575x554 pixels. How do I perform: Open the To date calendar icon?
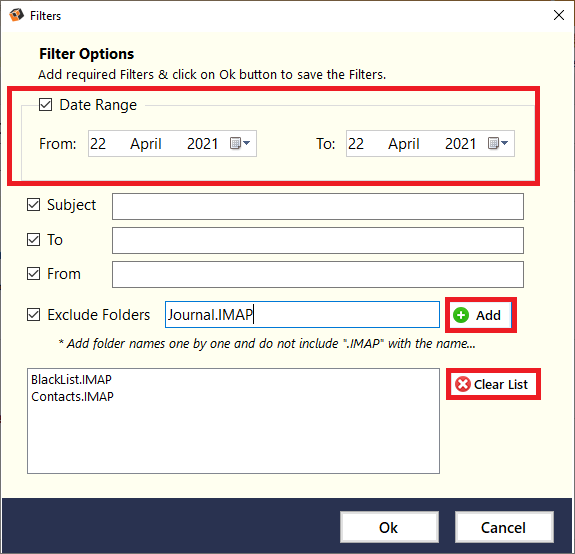click(493, 143)
